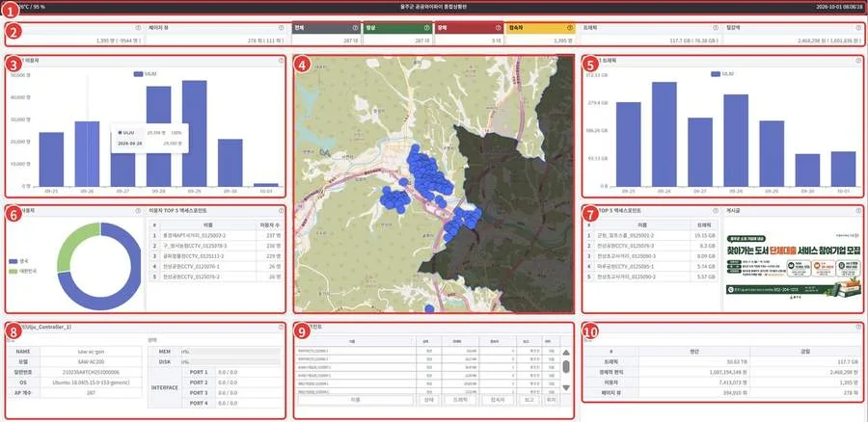This screenshot has height=422, width=868.
Task: Select the user TOP 5 row with 229 명
Action: (215, 255)
